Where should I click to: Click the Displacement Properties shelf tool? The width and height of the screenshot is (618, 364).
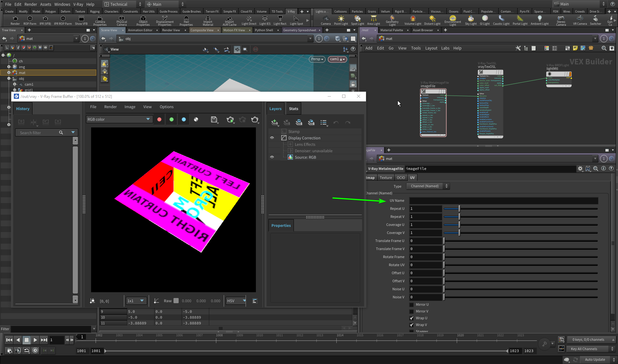[x=165, y=21]
